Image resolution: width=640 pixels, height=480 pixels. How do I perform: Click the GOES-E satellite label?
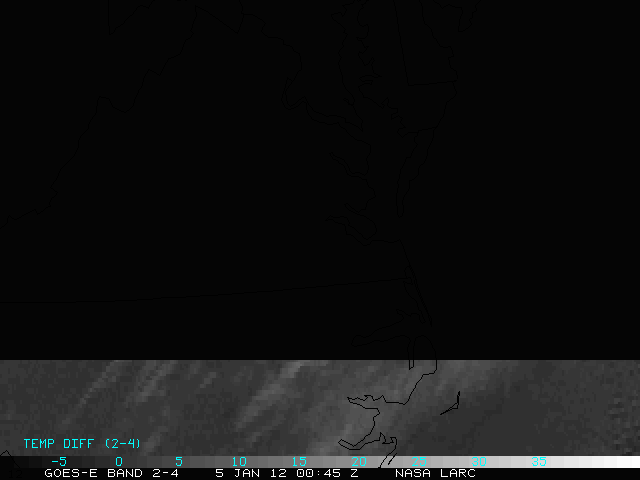click(71, 473)
